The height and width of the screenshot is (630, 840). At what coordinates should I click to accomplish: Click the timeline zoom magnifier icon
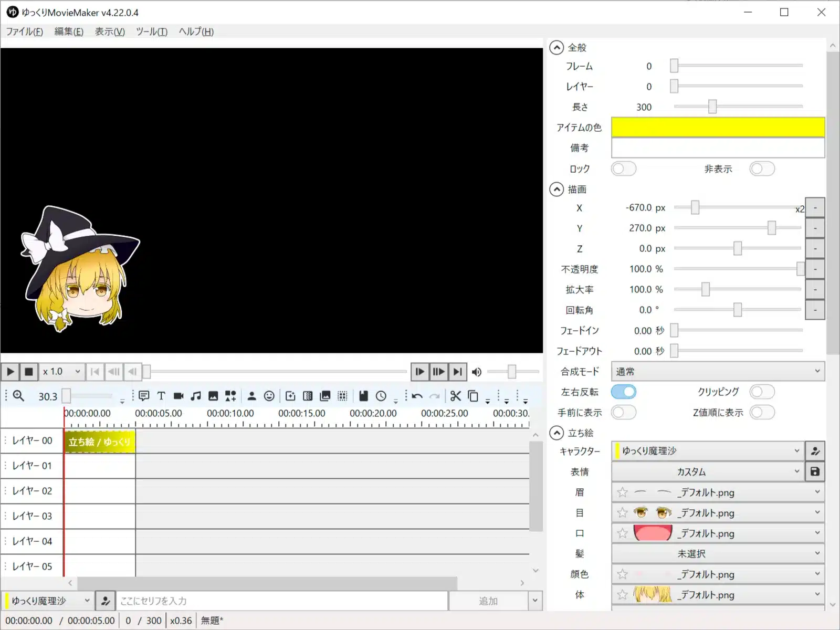[x=18, y=396]
